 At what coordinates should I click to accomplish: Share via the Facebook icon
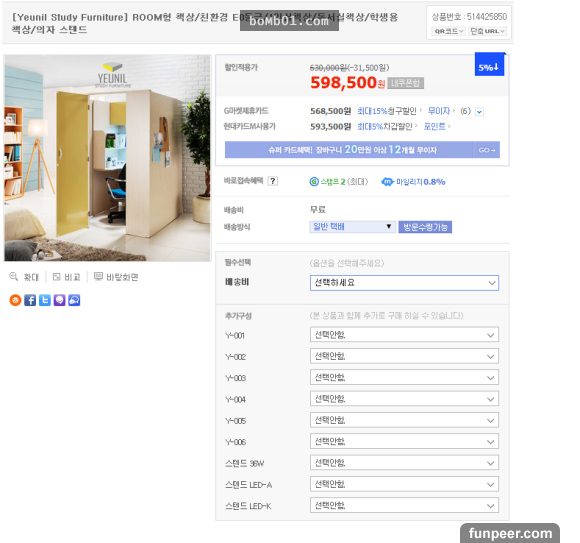point(30,300)
